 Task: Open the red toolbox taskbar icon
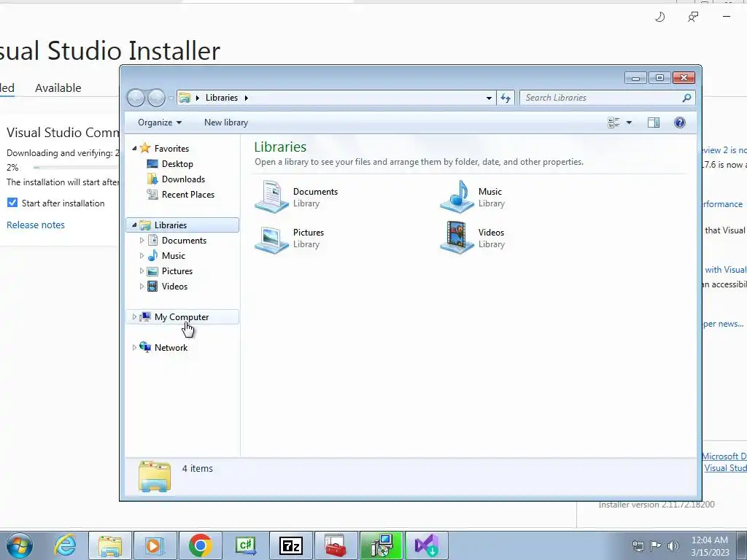click(x=336, y=545)
